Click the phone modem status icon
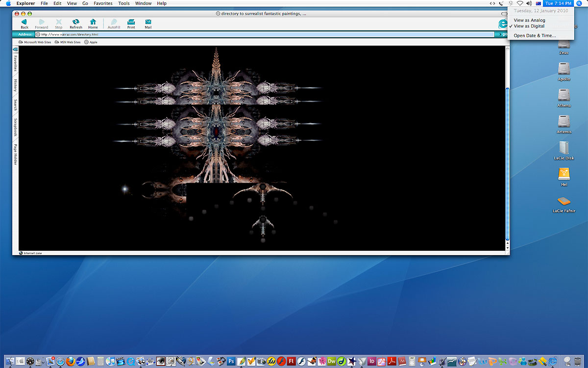 click(501, 3)
